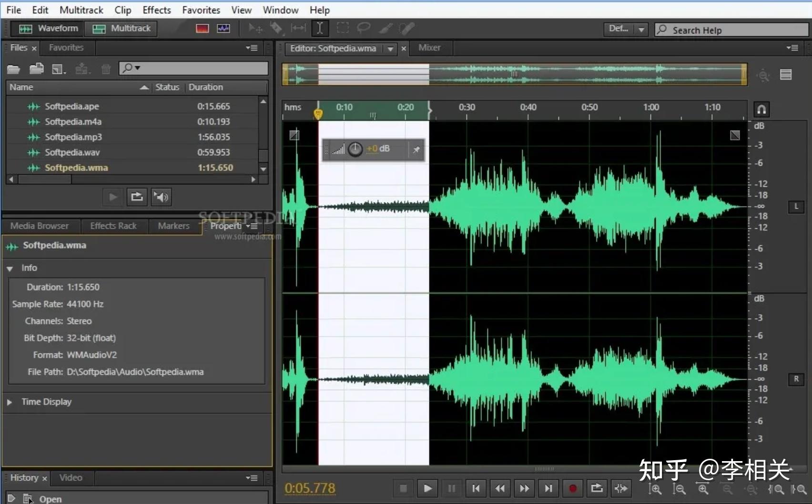The width and height of the screenshot is (812, 504).
Task: Switch to the Favorites panel tab
Action: point(66,48)
